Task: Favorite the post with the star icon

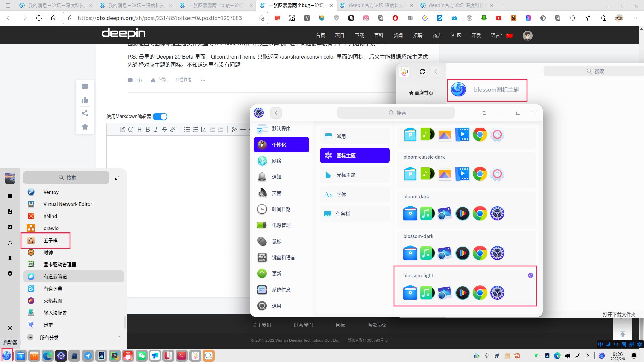Action: coord(85,127)
